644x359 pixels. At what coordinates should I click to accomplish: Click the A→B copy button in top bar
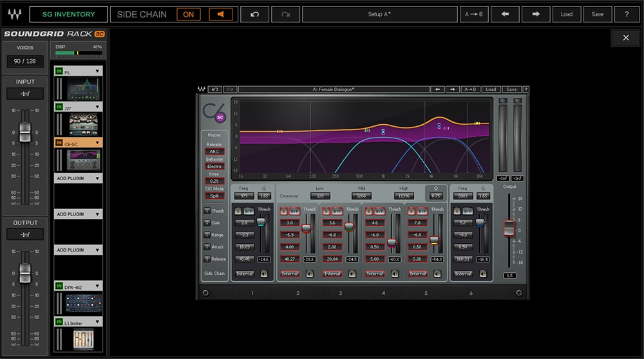(x=475, y=14)
